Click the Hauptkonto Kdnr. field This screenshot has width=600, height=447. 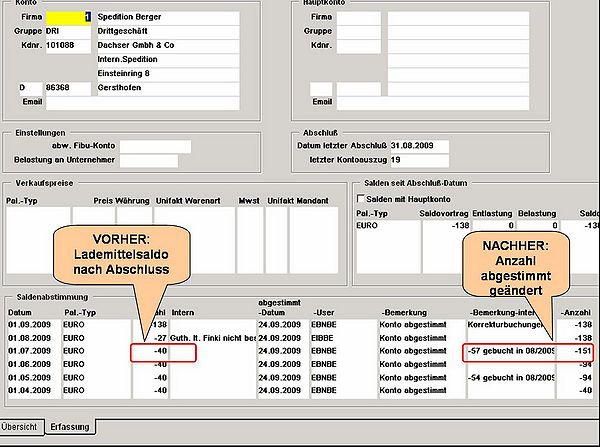point(359,46)
